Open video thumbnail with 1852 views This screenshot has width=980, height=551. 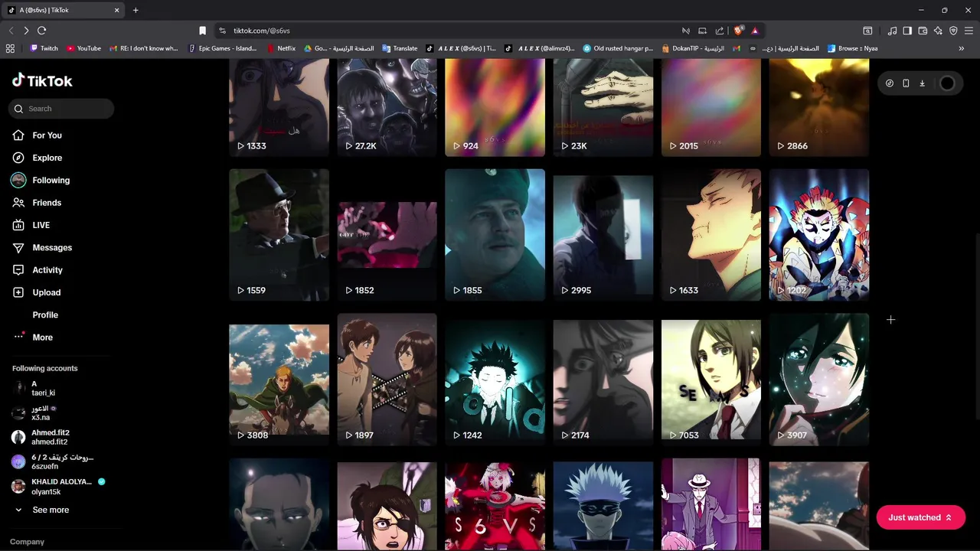point(387,235)
